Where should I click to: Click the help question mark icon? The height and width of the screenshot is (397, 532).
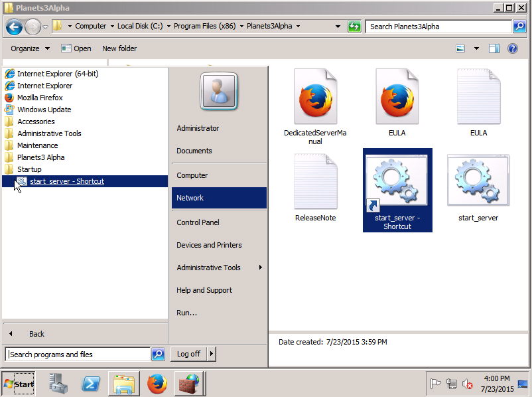512,48
